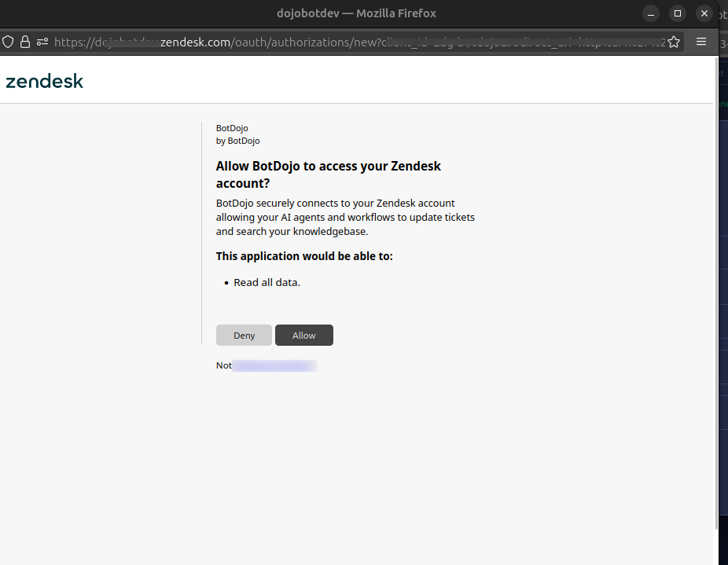The width and height of the screenshot is (728, 565).
Task: Open the Firefox hamburger menu
Action: [x=701, y=42]
